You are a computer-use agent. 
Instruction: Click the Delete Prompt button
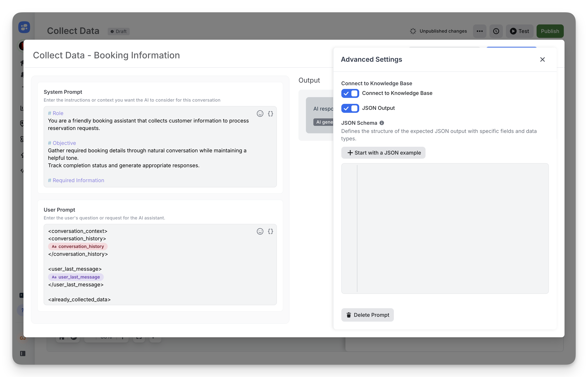[367, 315]
